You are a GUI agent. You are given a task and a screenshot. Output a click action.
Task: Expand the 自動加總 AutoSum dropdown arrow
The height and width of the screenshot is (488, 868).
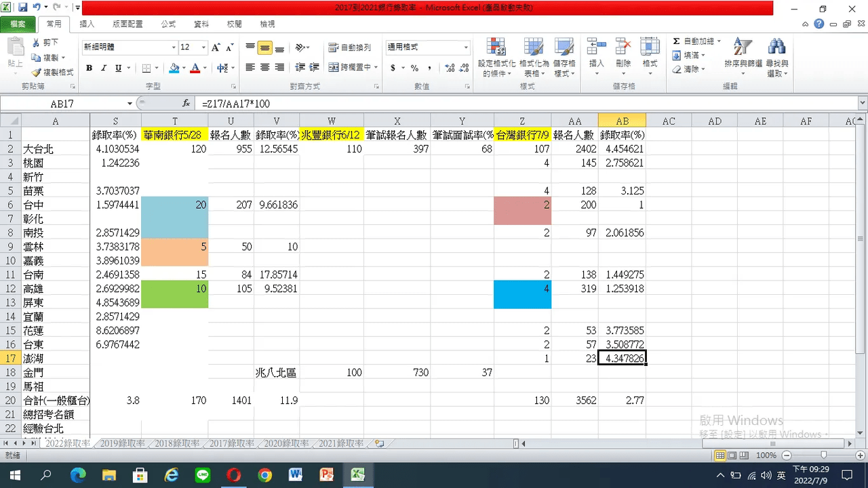click(719, 41)
